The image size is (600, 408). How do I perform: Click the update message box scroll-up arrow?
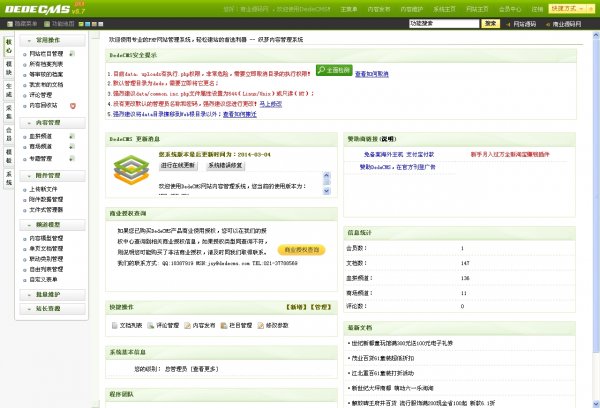click(326, 176)
